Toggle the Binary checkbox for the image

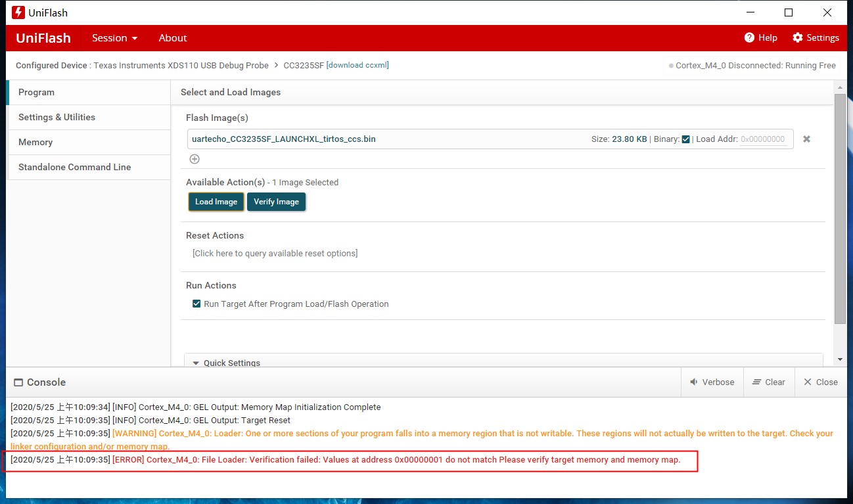685,139
